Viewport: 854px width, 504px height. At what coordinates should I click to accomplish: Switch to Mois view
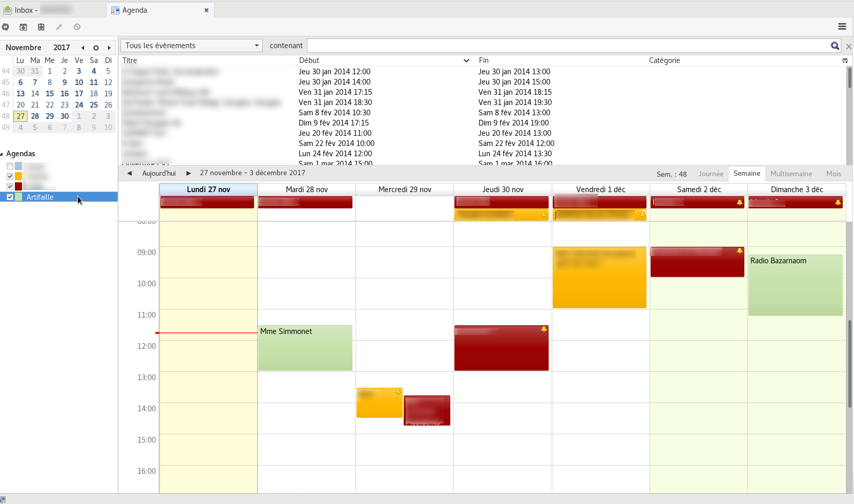click(834, 174)
